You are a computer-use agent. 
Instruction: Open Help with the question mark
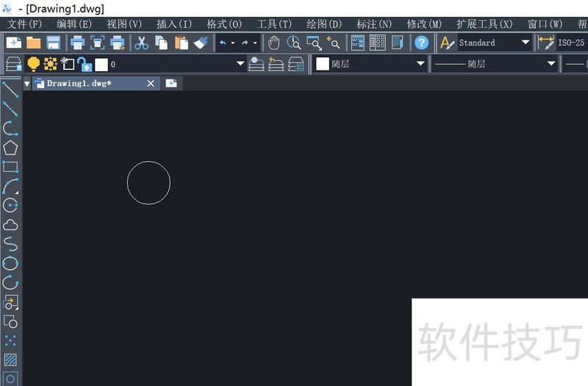coord(421,43)
